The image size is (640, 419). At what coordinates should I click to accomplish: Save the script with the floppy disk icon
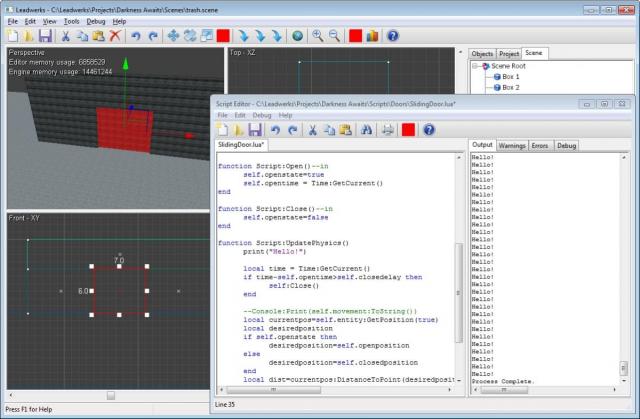tap(256, 129)
